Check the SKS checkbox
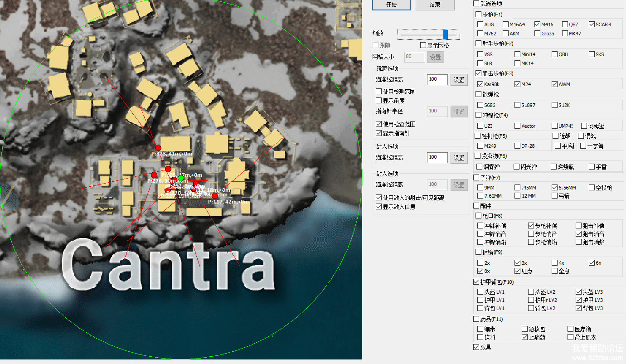Viewport: 626px width, 364px height. [x=592, y=54]
